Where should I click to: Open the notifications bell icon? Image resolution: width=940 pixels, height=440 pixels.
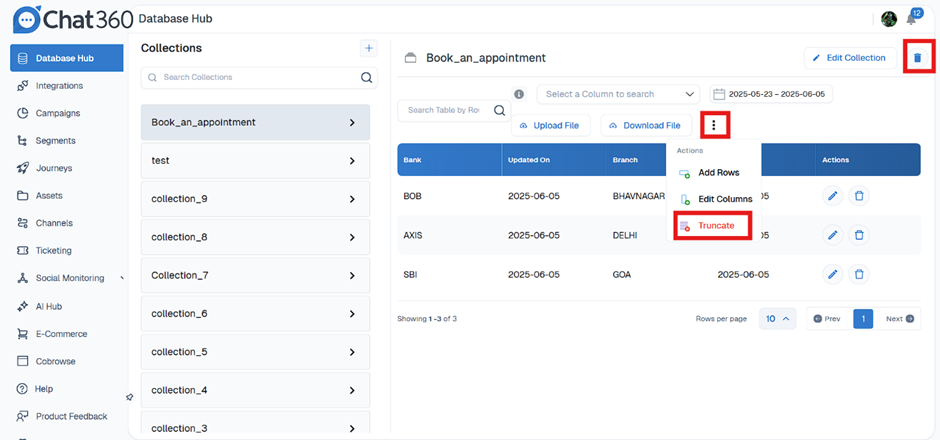tap(912, 19)
